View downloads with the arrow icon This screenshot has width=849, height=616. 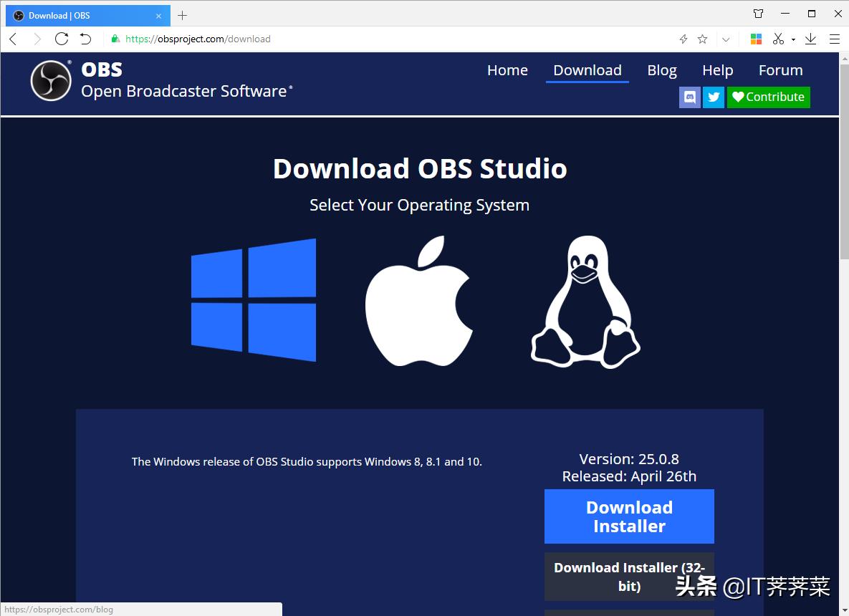click(x=810, y=39)
